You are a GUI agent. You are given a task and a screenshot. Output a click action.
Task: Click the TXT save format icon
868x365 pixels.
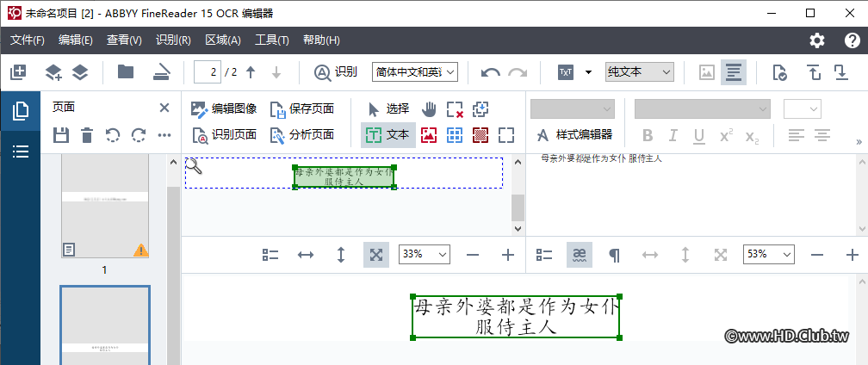click(566, 72)
